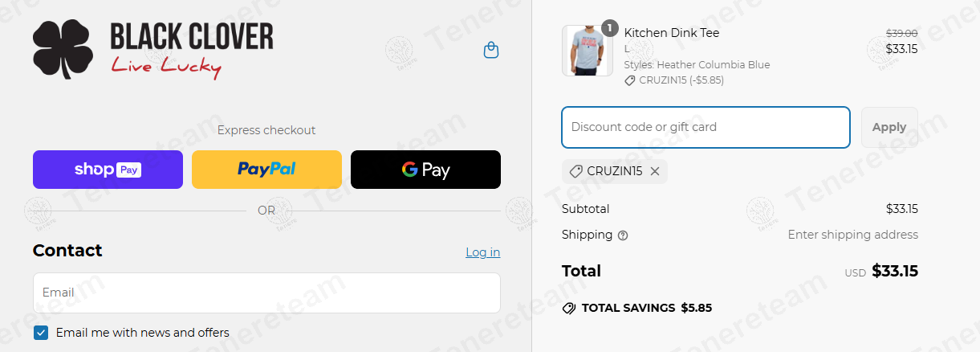This screenshot has width=980, height=352.
Task: Click the tag icon in the CRUZIN15 chip
Action: click(575, 171)
